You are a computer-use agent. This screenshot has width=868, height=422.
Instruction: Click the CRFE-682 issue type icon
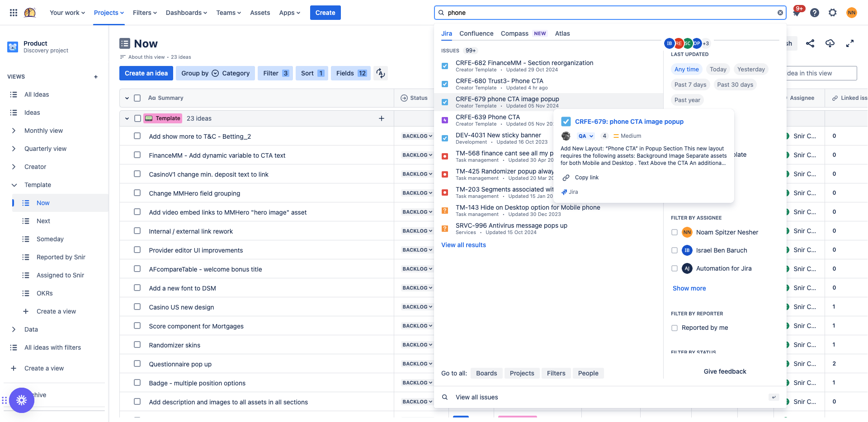coord(445,66)
